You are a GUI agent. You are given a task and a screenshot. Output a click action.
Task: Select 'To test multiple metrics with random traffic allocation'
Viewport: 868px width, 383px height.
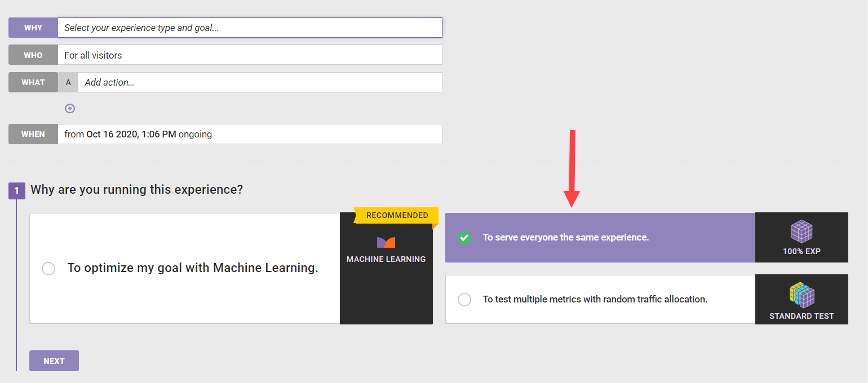(x=464, y=299)
